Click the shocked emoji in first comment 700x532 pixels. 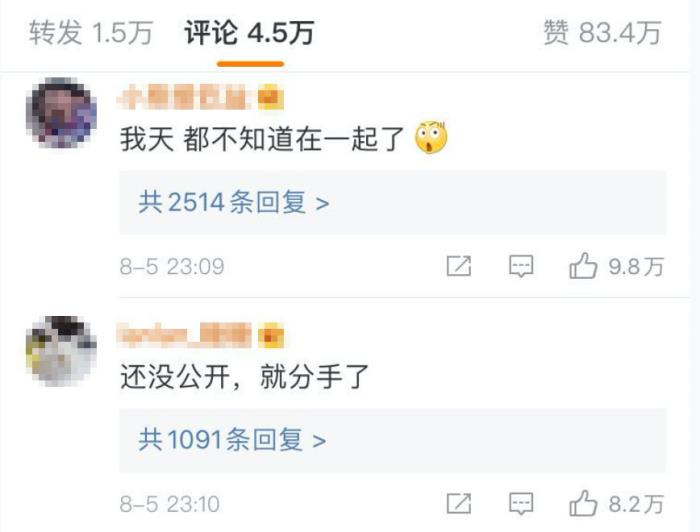431,137
